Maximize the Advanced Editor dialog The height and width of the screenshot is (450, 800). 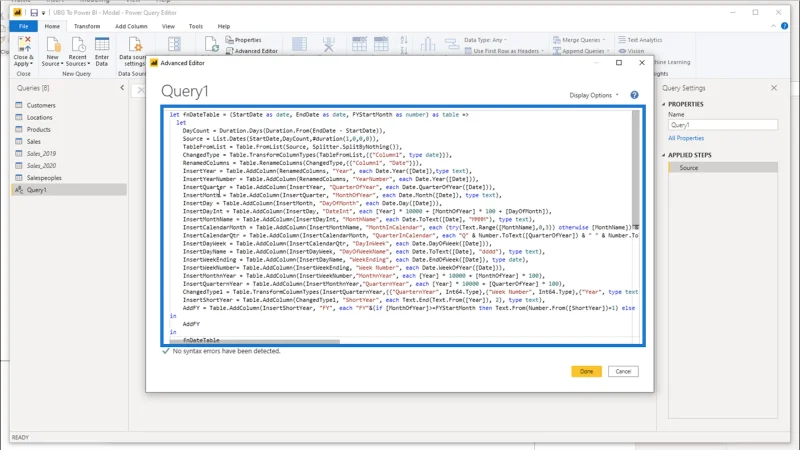[619, 63]
